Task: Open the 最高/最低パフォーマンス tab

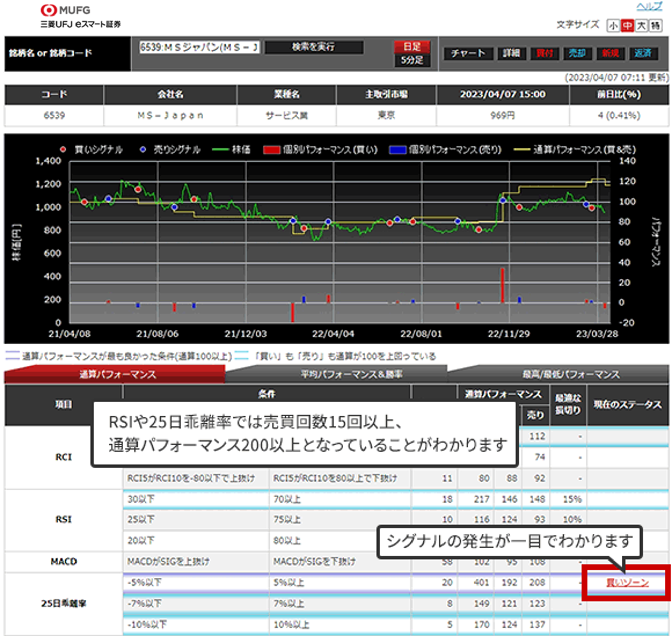Action: click(571, 374)
